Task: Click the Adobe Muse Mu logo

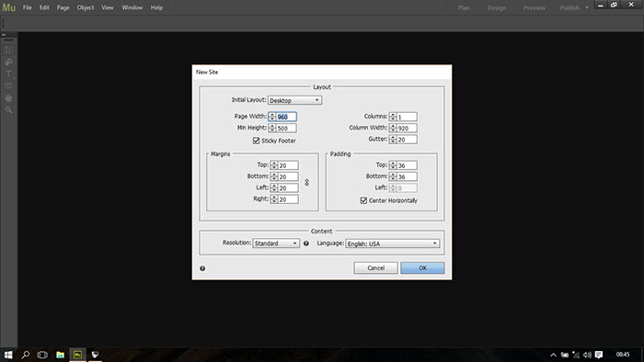Action: [x=9, y=7]
